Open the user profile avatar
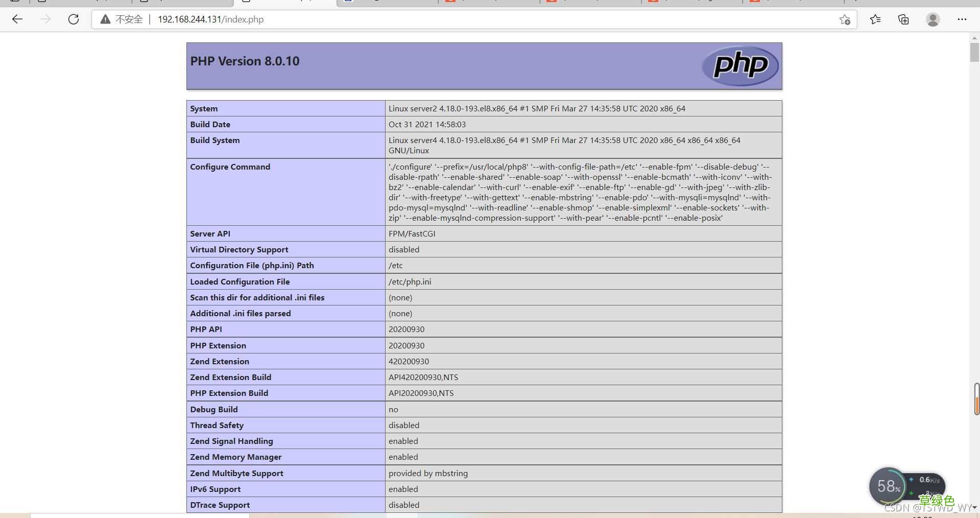 (x=933, y=19)
